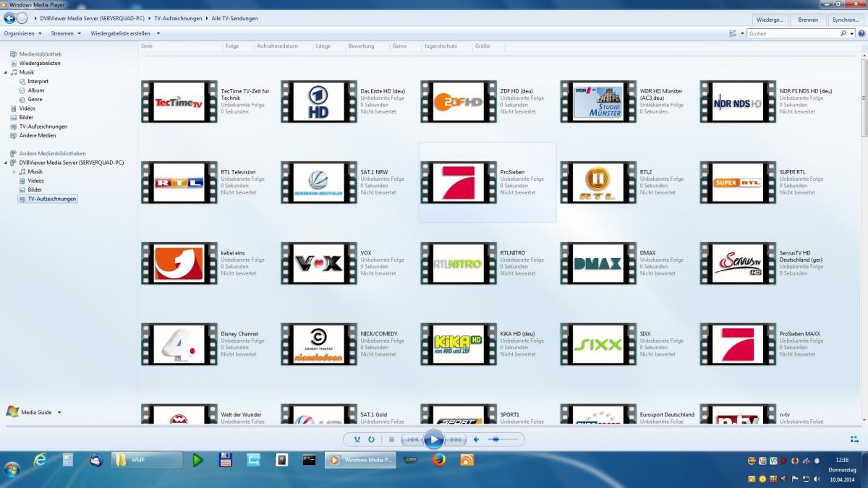
Task: Select the DMAX recording thumbnail
Action: click(x=597, y=264)
